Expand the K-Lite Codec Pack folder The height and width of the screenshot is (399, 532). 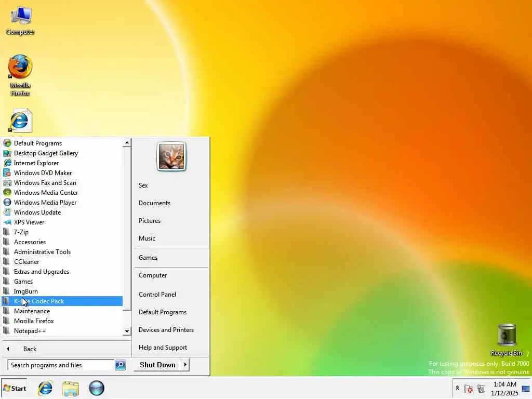coord(62,301)
